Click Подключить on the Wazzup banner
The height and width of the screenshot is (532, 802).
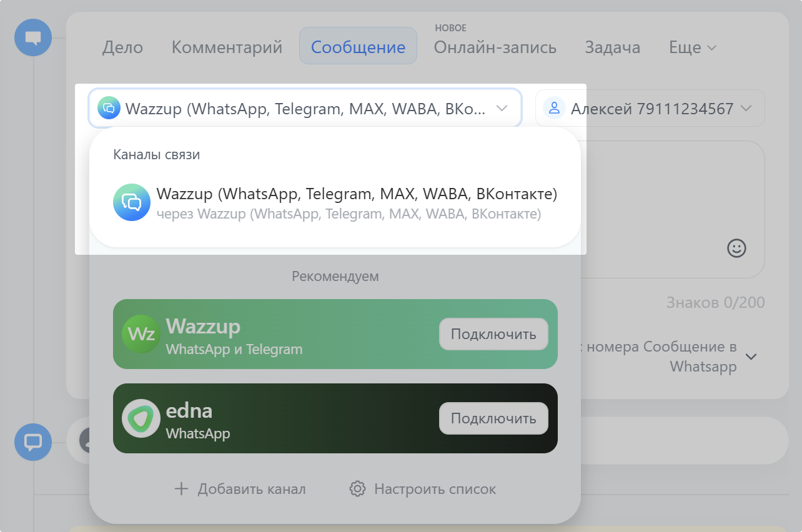[493, 334]
